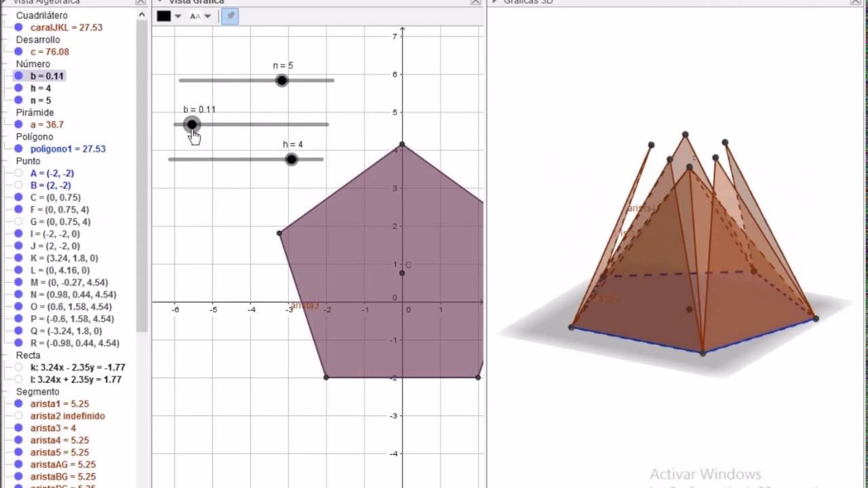Select arista4 = 5.25 entry
The width and height of the screenshot is (868, 488).
tap(60, 441)
